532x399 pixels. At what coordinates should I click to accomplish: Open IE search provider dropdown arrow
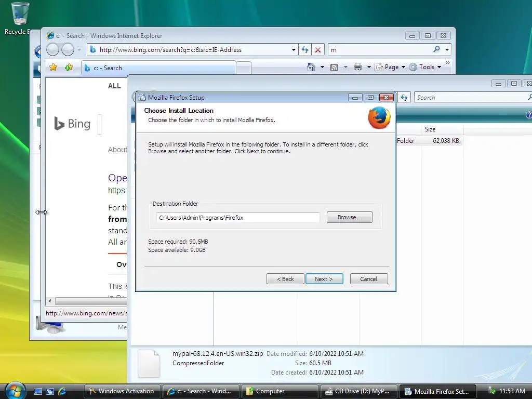(x=447, y=49)
